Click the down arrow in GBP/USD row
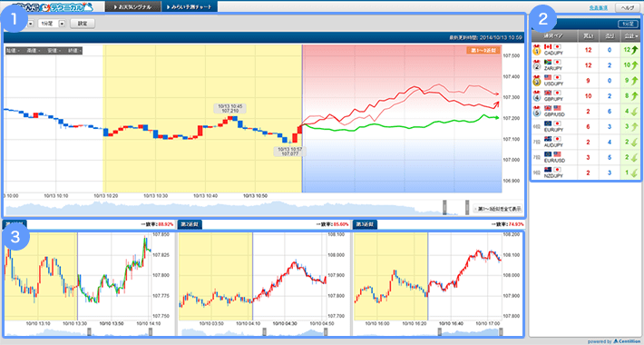This screenshot has height=345, width=644. point(634,111)
